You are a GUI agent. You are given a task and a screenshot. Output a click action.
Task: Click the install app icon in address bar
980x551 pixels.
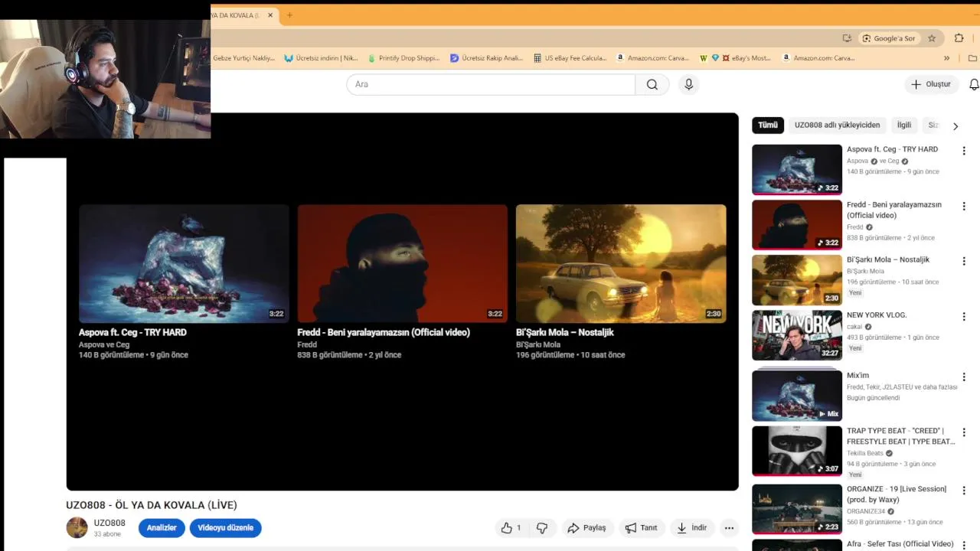point(847,38)
